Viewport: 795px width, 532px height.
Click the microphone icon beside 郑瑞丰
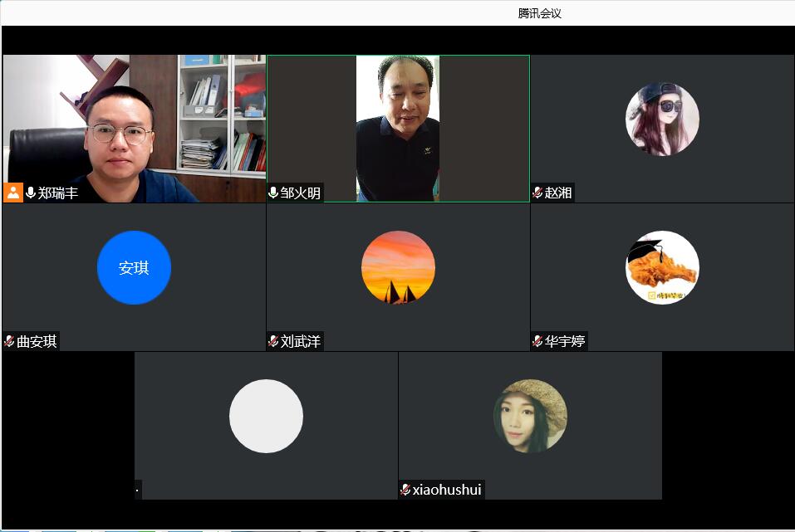click(x=31, y=193)
